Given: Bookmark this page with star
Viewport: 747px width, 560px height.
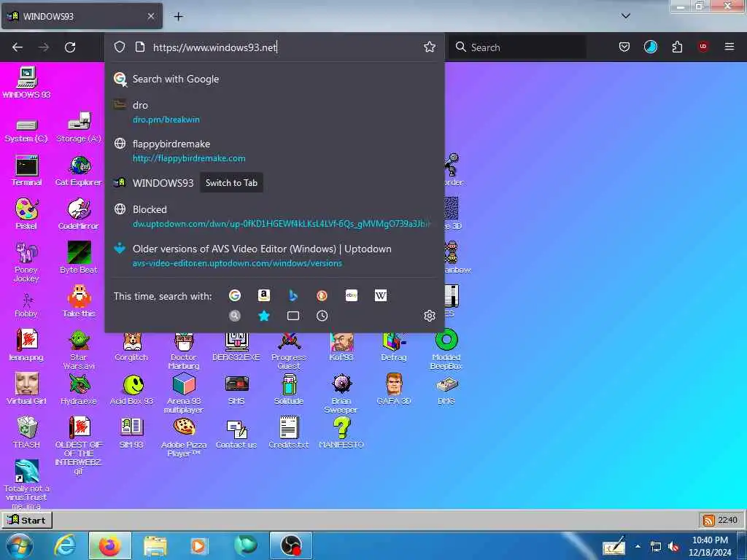Looking at the screenshot, I should click(x=429, y=47).
